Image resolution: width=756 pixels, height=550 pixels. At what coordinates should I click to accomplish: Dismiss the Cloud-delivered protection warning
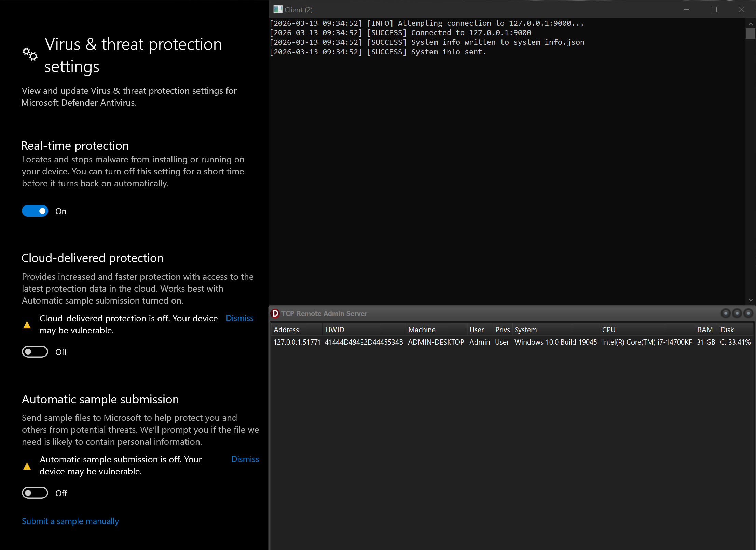(x=239, y=318)
